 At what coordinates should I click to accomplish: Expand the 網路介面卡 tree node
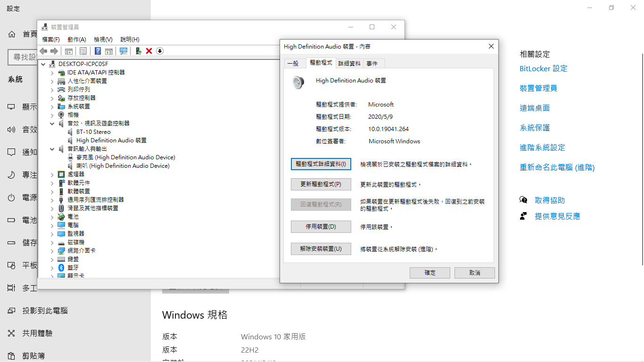coord(52,250)
